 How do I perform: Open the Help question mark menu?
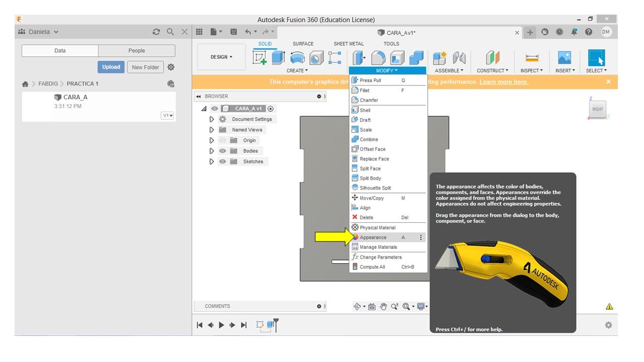pyautogui.click(x=589, y=32)
